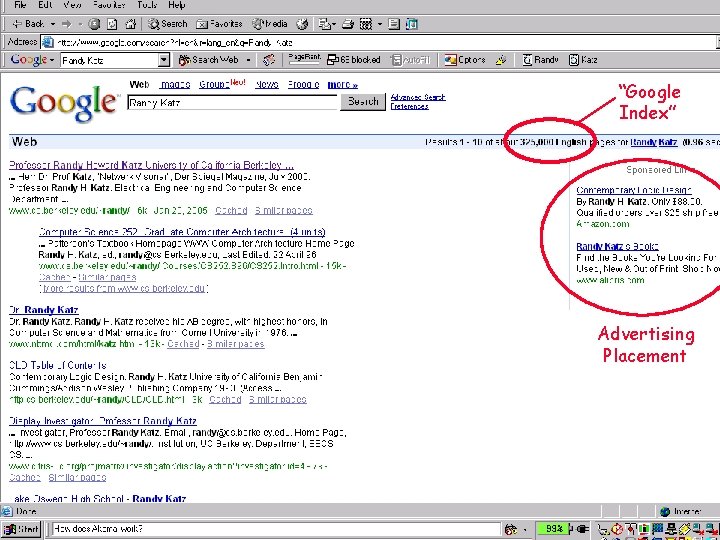Open the View menu
Image resolution: width=720 pixels, height=540 pixels.
(72, 5)
